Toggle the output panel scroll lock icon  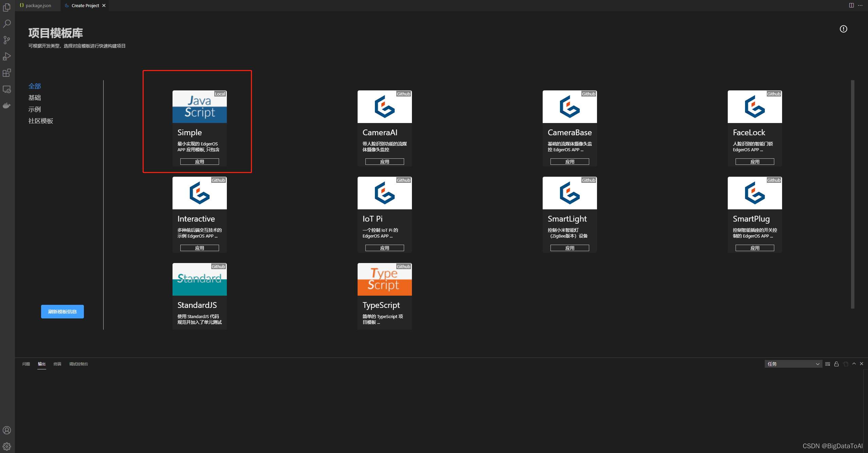coord(836,364)
